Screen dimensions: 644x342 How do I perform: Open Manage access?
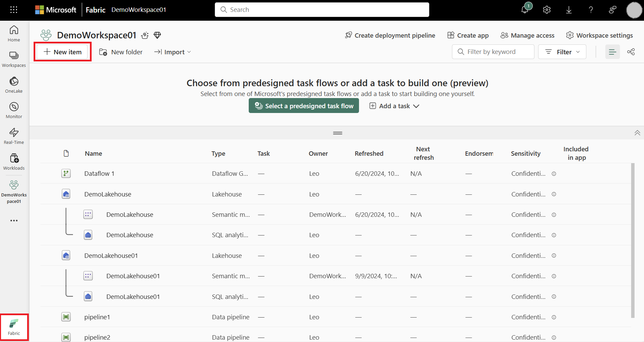click(527, 35)
